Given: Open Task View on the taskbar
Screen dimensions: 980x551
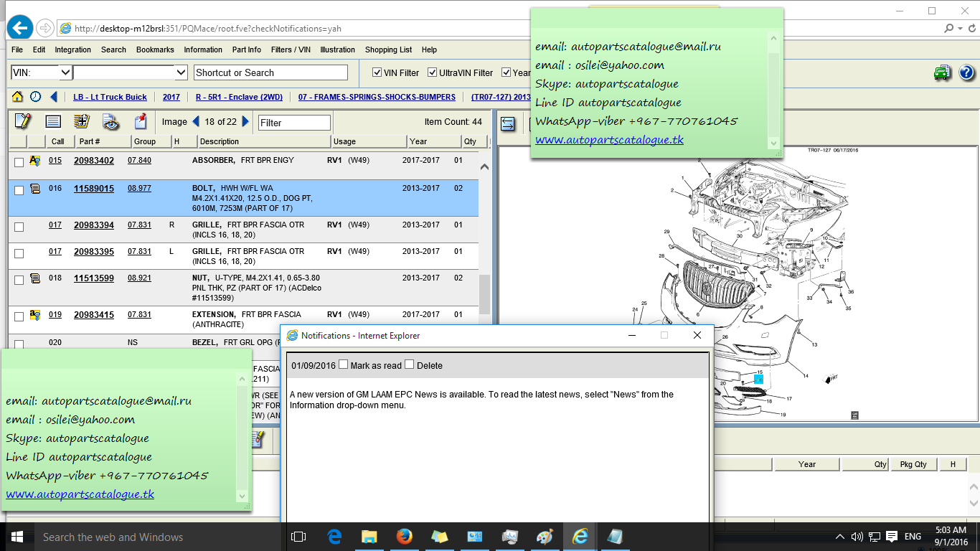Looking at the screenshot, I should 298,537.
